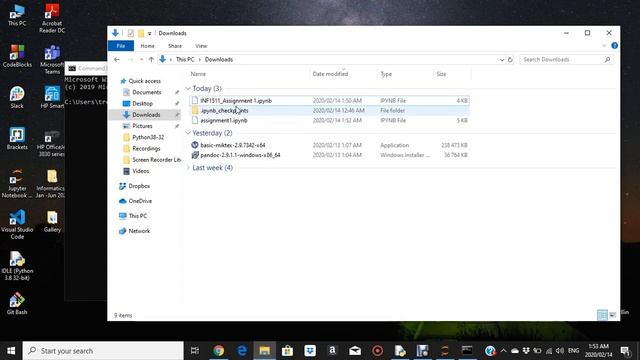640x360 pixels.
Task: Open Google Chrome from taskbar
Action: (x=218, y=351)
